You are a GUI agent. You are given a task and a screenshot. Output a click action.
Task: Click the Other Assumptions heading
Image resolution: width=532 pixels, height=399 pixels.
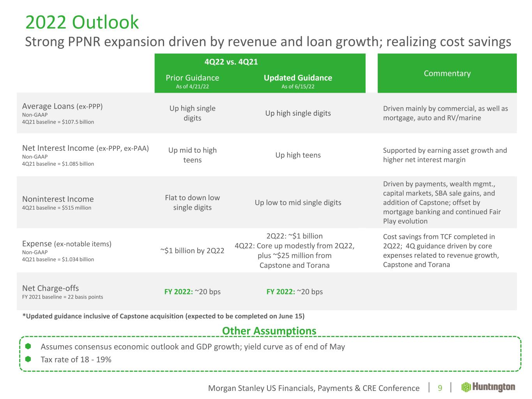click(269, 331)
